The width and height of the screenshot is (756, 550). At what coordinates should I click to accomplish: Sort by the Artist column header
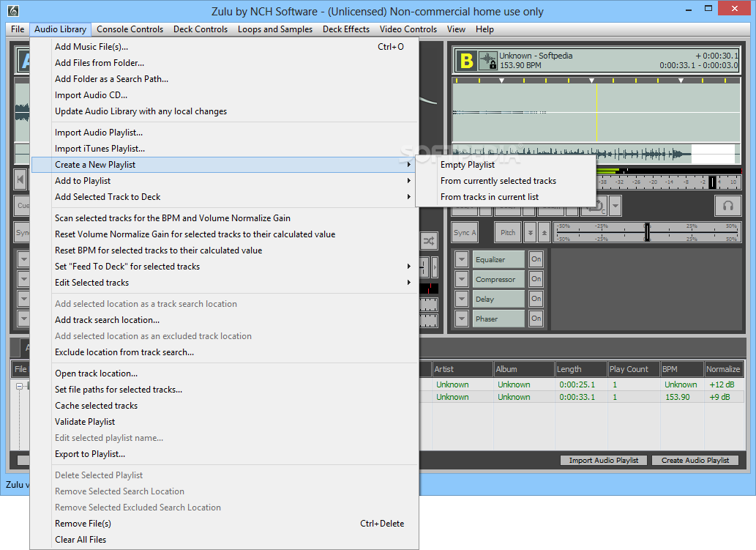click(x=463, y=369)
